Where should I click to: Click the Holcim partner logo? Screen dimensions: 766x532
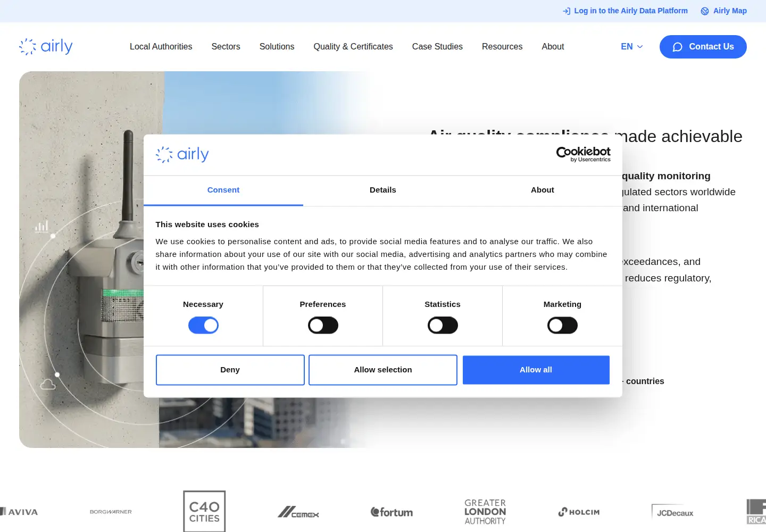[579, 512]
